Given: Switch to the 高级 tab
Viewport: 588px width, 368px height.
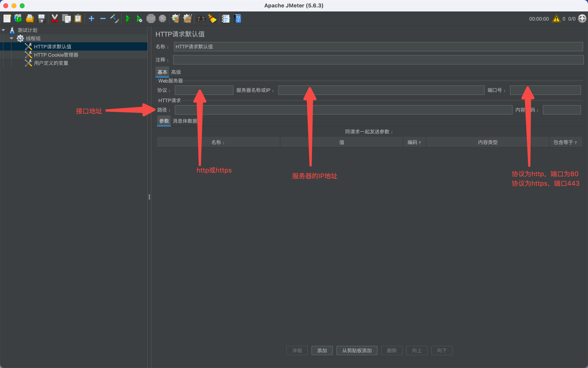Looking at the screenshot, I should tap(176, 72).
